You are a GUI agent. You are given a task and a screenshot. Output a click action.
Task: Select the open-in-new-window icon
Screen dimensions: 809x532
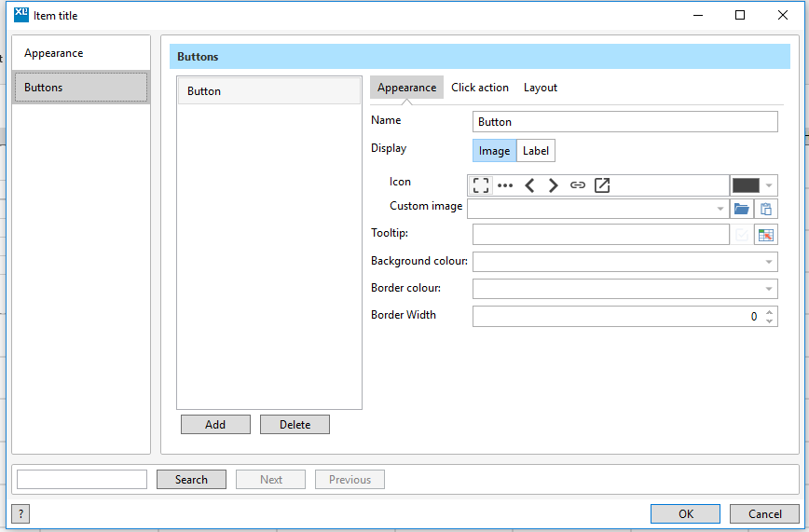pos(602,185)
